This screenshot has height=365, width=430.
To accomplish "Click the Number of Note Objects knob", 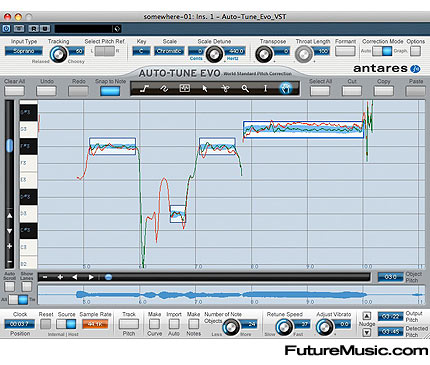I will (x=231, y=327).
